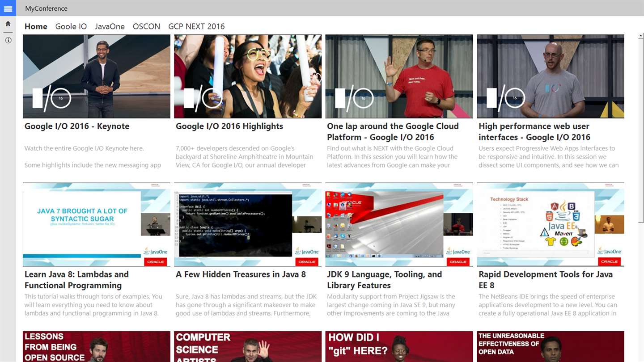The height and width of the screenshot is (362, 644).
Task: Open the Technology Stack video thumbnail
Action: point(551,224)
